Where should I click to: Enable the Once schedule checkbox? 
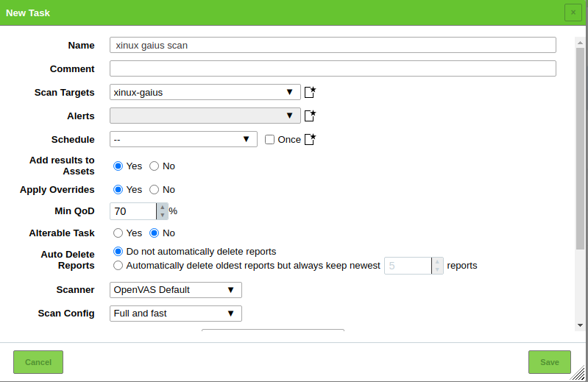(269, 139)
